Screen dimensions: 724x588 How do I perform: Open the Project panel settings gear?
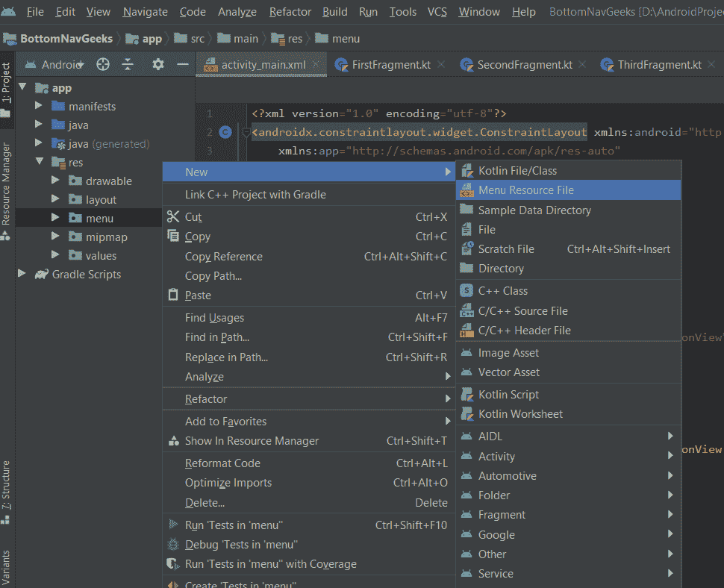point(157,64)
